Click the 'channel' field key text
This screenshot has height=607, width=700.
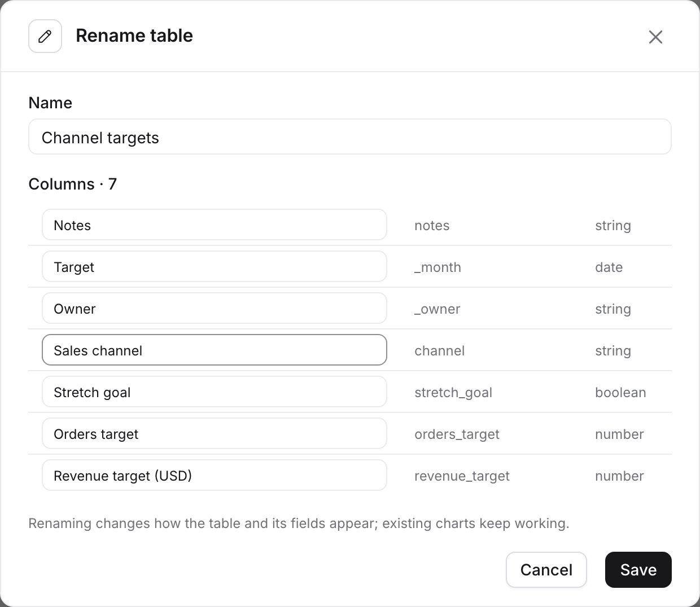(x=439, y=351)
